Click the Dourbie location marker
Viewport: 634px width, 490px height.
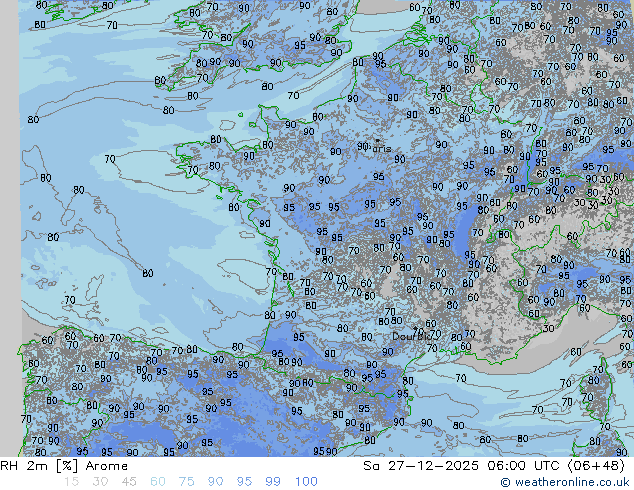(x=415, y=330)
